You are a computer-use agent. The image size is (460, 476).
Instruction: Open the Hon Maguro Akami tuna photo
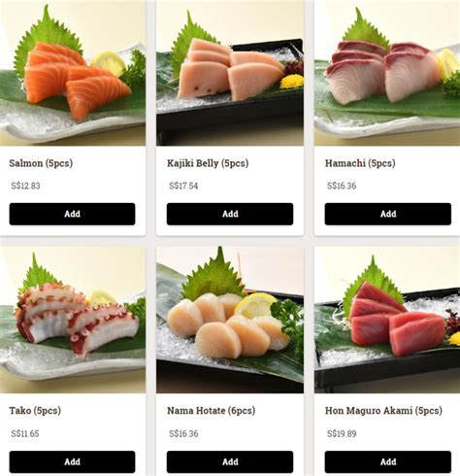387,320
